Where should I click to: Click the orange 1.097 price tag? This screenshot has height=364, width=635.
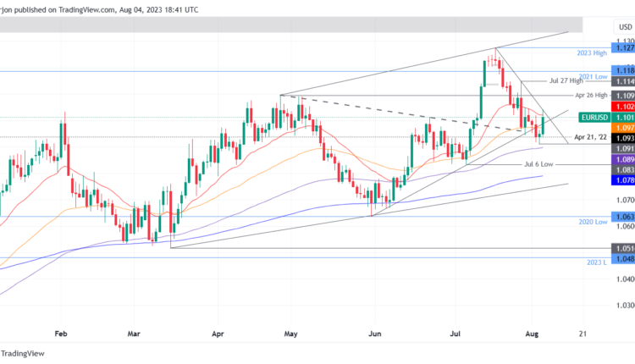point(624,127)
